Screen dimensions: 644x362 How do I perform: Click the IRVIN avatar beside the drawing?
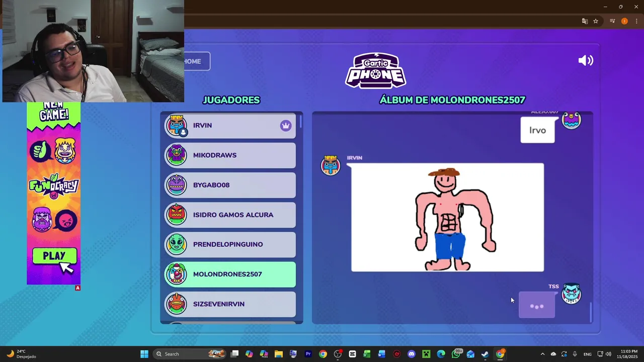coord(331,165)
